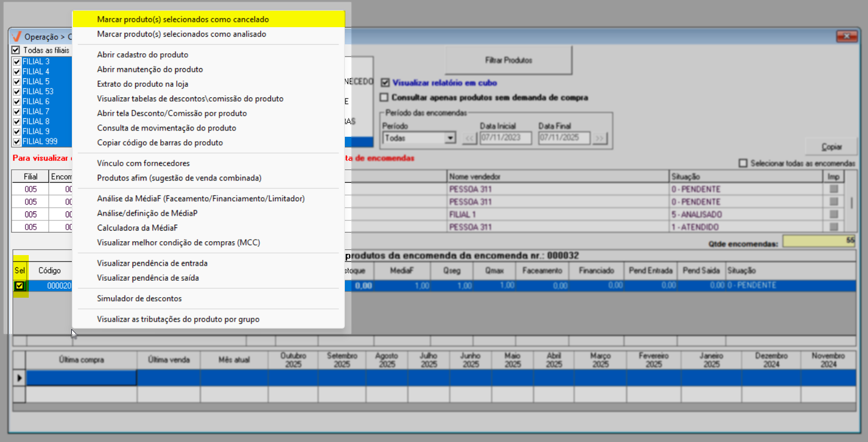The image size is (868, 442).
Task: Close the window with the red X
Action: pos(846,36)
